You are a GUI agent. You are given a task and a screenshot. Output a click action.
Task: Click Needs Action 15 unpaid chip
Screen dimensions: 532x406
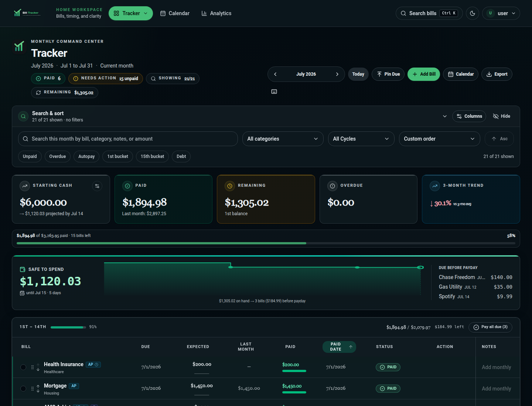pyautogui.click(x=106, y=78)
